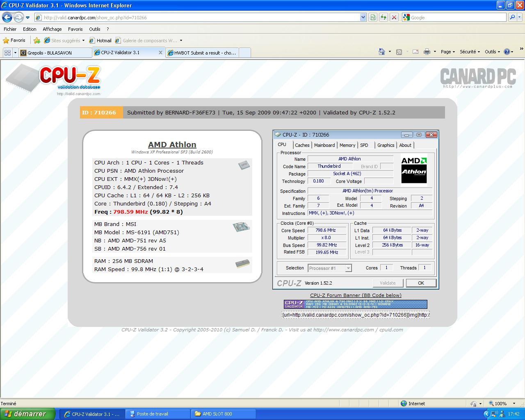Click the add to favorites bar icon
Viewport: 525px width, 420px height.
(37, 40)
